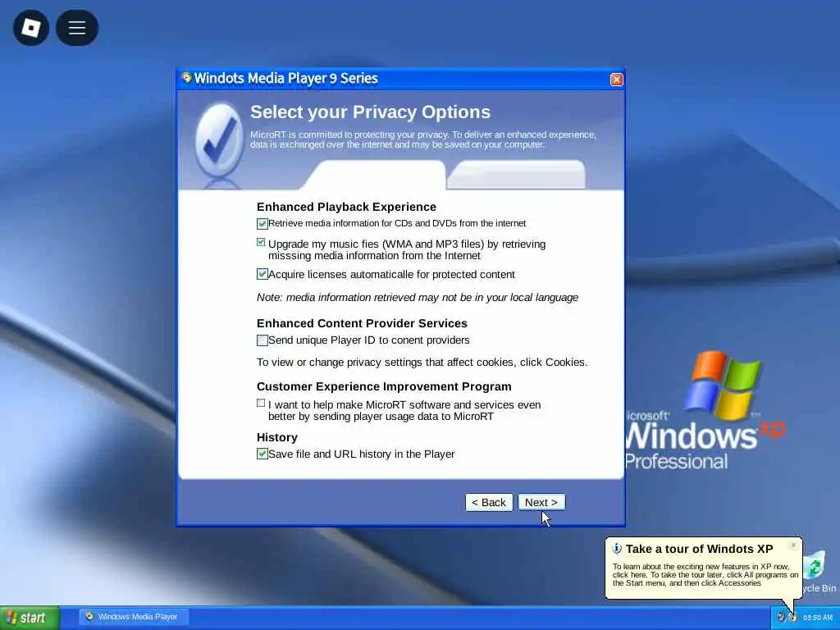Click the Start button
The height and width of the screenshot is (630, 840).
click(30, 618)
